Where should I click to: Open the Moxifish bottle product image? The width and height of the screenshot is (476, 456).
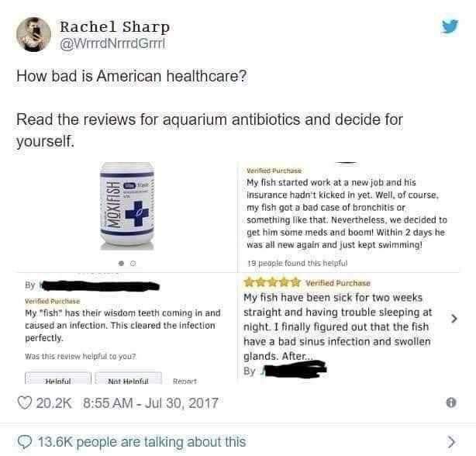click(127, 206)
